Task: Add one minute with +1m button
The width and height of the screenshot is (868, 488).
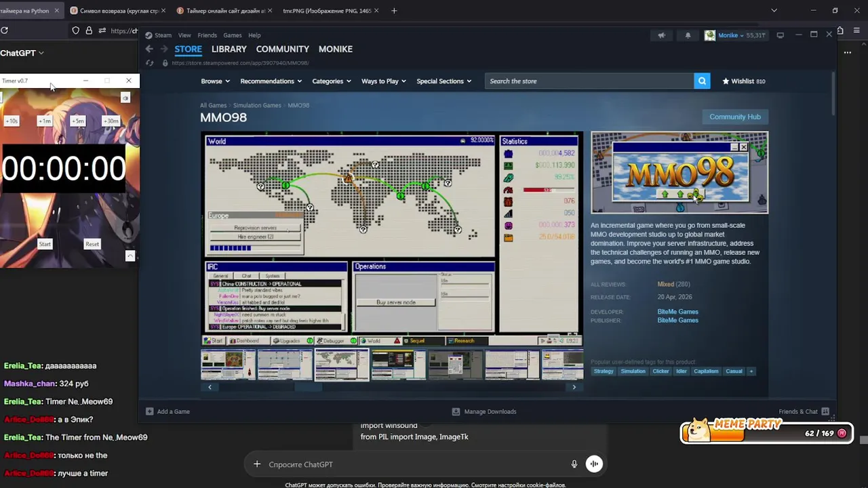Action: click(45, 121)
